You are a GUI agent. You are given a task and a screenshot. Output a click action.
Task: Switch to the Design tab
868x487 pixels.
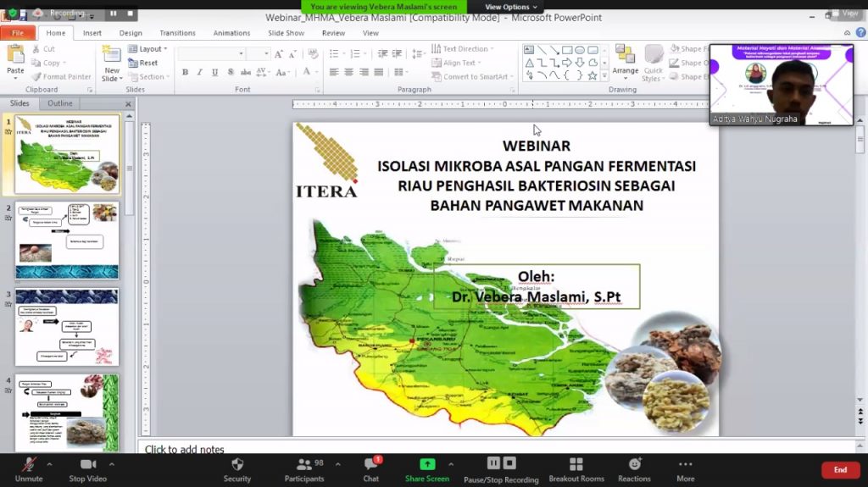coord(131,33)
